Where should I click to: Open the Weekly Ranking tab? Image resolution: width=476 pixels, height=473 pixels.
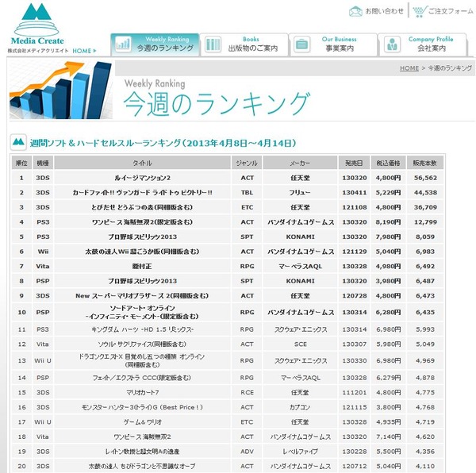pos(155,44)
